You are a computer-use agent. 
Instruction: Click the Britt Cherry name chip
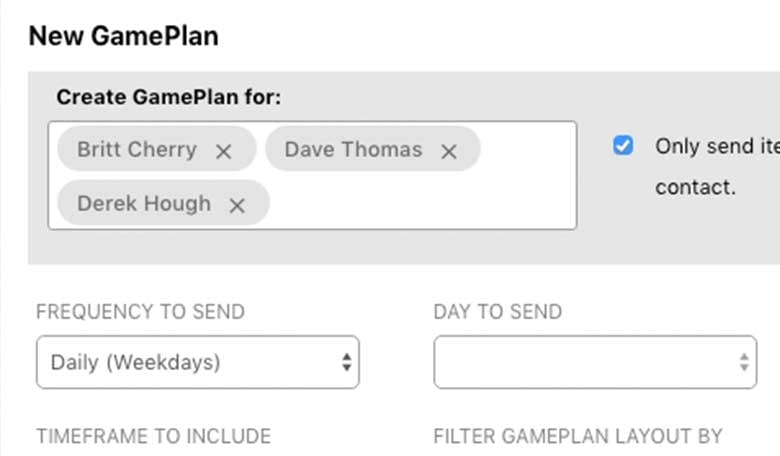click(137, 150)
